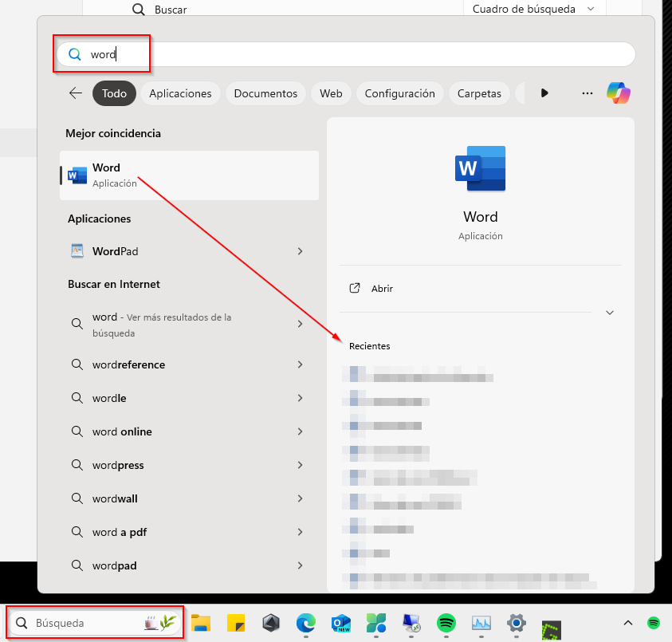Expand the wordwall suggestion chevron
Screen dimensions: 672x642
coord(300,498)
